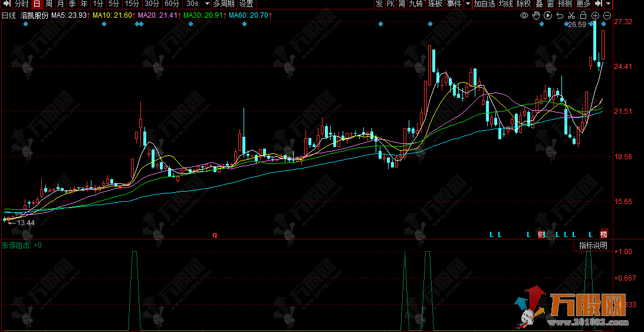Switch to the 分时 intraday tab
Screen dimensions: 644x332
click(21, 4)
